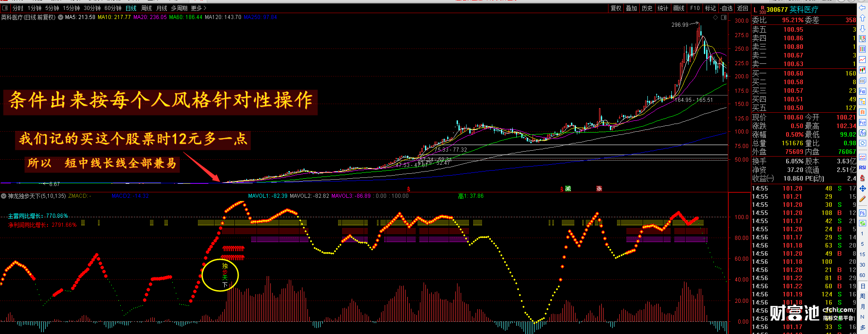
Task: Click the green refresh icon in right toolbar
Action: [863, 223]
